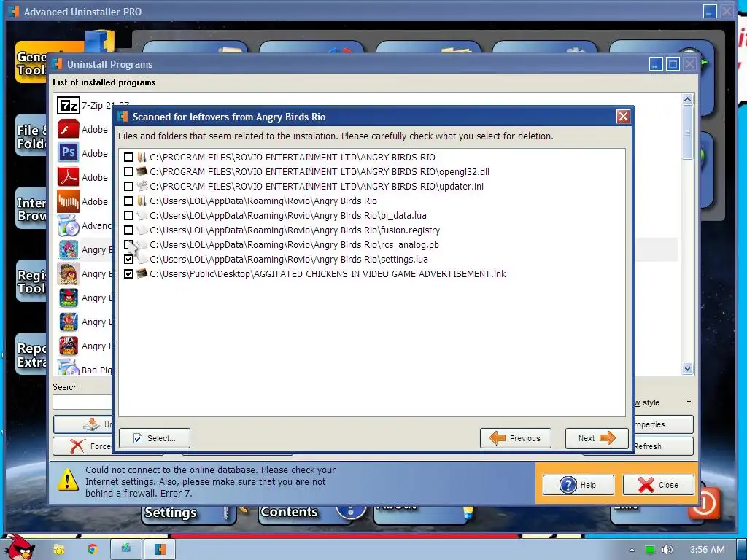
Task: Tick the Roaming\Rovio\Angry Birds Rio folder checkbox
Action: pyautogui.click(x=128, y=201)
